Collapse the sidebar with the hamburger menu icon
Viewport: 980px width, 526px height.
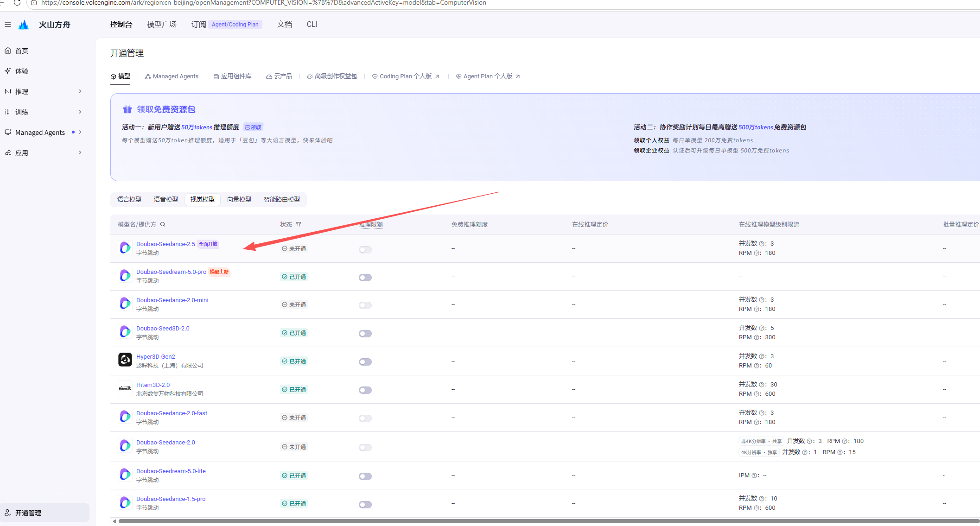[8, 25]
